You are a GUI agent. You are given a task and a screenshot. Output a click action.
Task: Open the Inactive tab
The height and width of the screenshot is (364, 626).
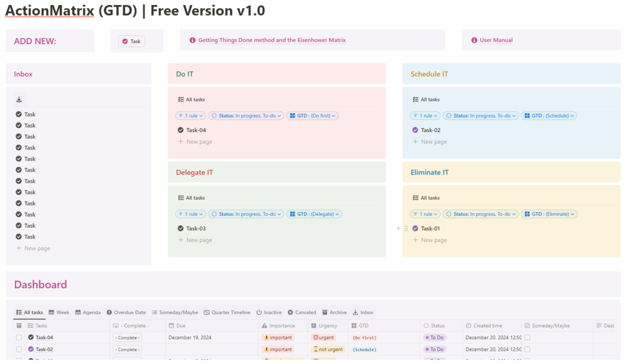tap(269, 312)
